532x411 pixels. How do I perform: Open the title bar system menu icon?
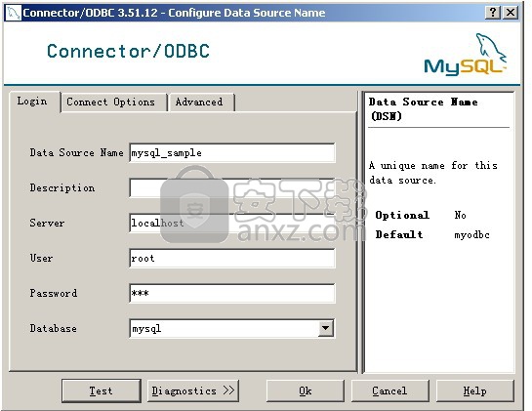click(13, 13)
